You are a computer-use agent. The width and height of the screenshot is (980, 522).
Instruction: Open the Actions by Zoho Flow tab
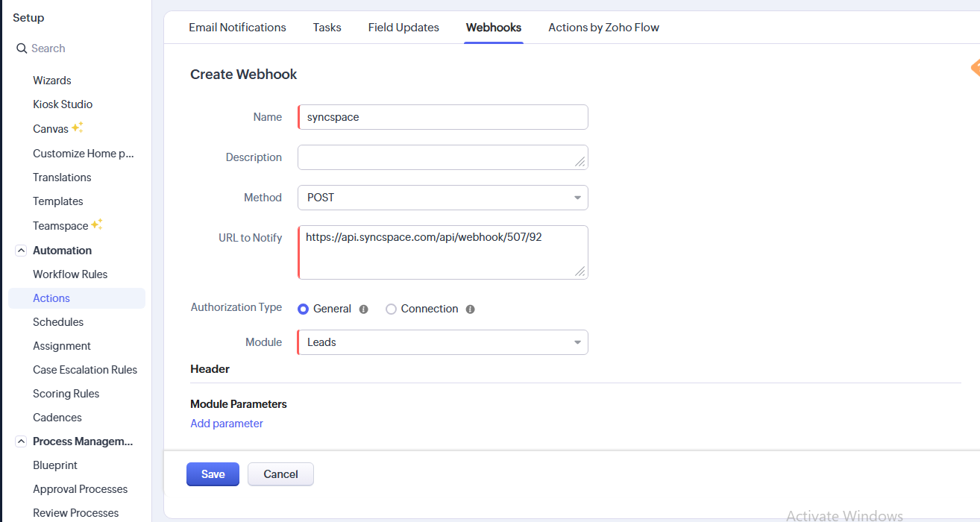point(603,28)
